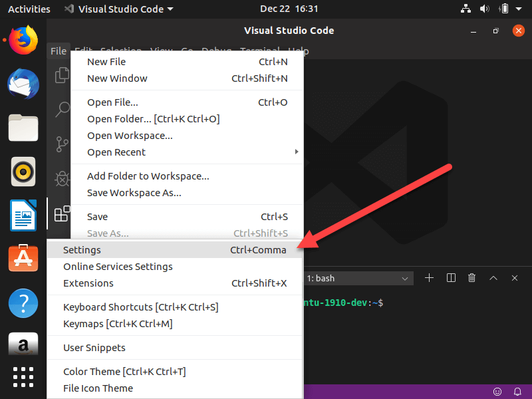Open Files manager from the dock

(x=23, y=128)
